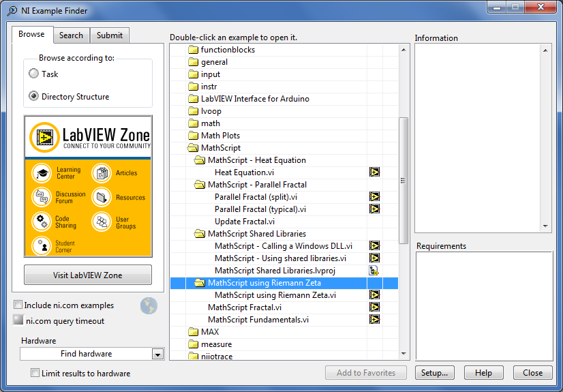Click the Math Plots folder icon

click(x=193, y=136)
